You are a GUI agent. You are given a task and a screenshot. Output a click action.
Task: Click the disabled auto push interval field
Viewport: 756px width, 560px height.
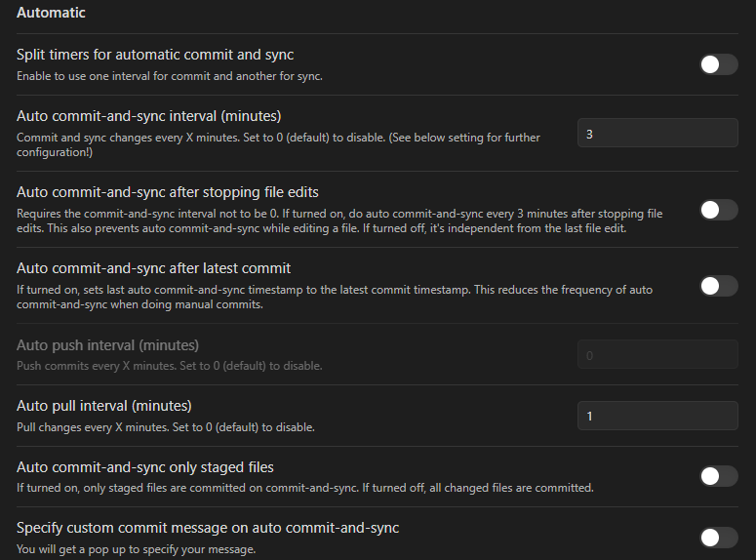tap(657, 356)
